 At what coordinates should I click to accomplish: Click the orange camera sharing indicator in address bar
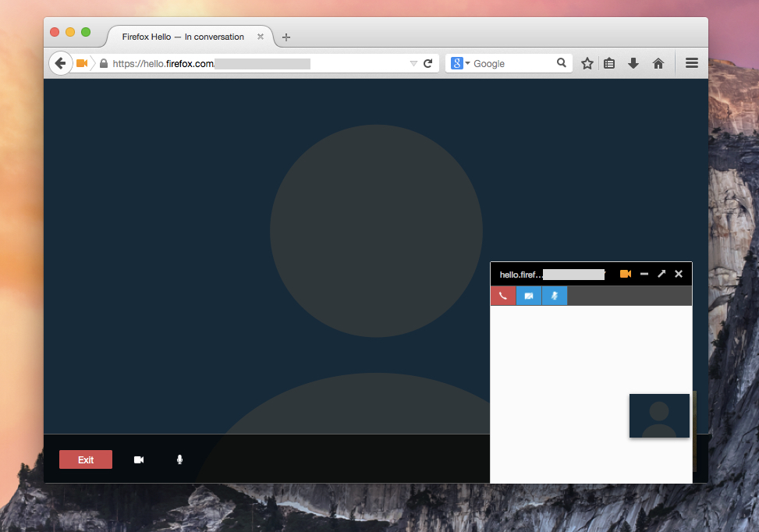(82, 63)
